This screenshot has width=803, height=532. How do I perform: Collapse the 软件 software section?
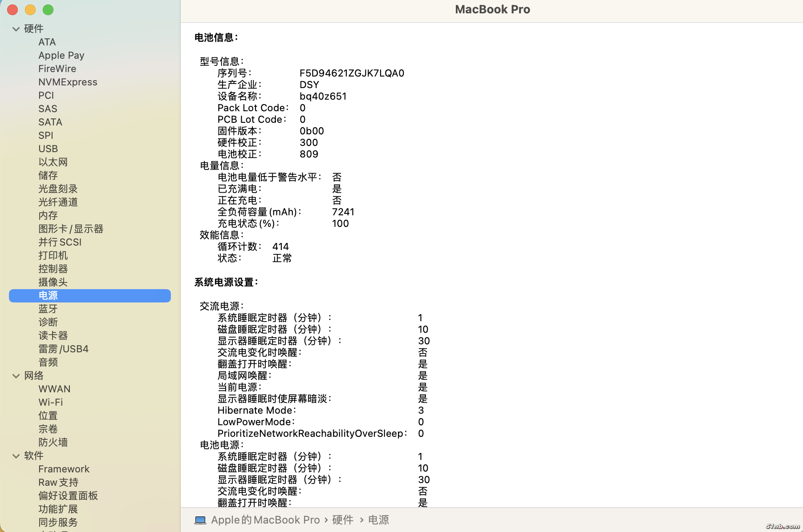16,455
